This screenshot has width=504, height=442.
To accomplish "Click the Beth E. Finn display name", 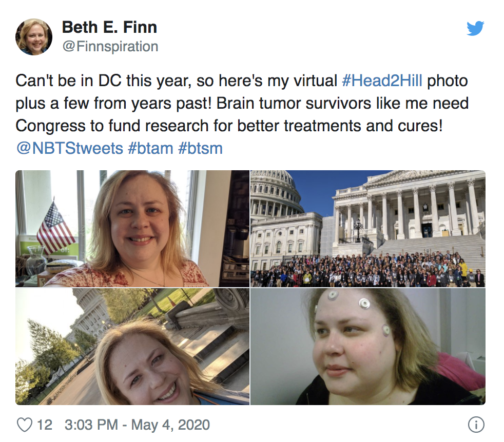I will (x=109, y=27).
